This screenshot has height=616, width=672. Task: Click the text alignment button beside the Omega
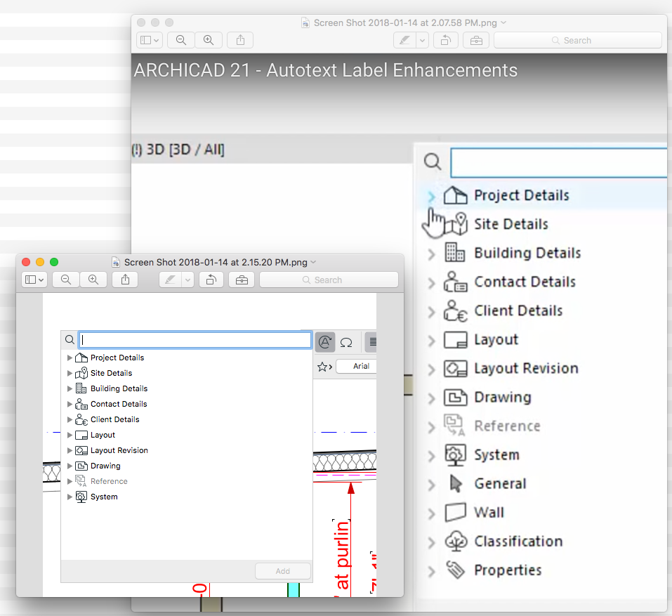tap(371, 341)
